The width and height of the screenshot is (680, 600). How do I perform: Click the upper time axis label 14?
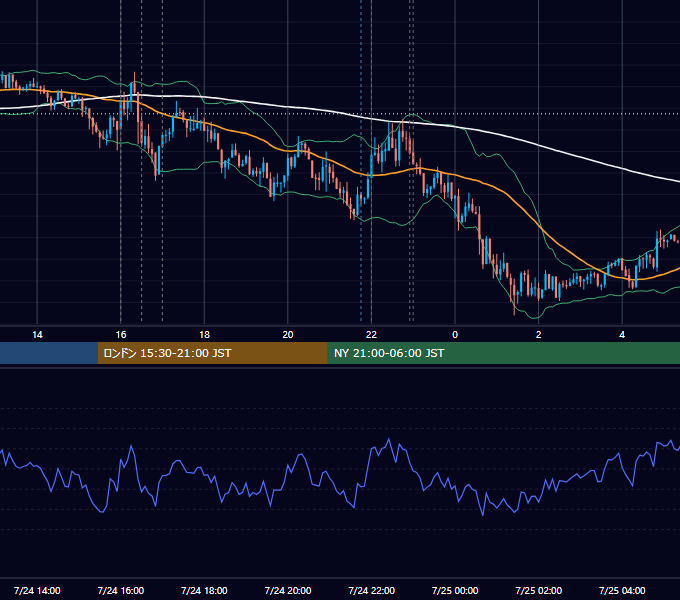[37, 334]
